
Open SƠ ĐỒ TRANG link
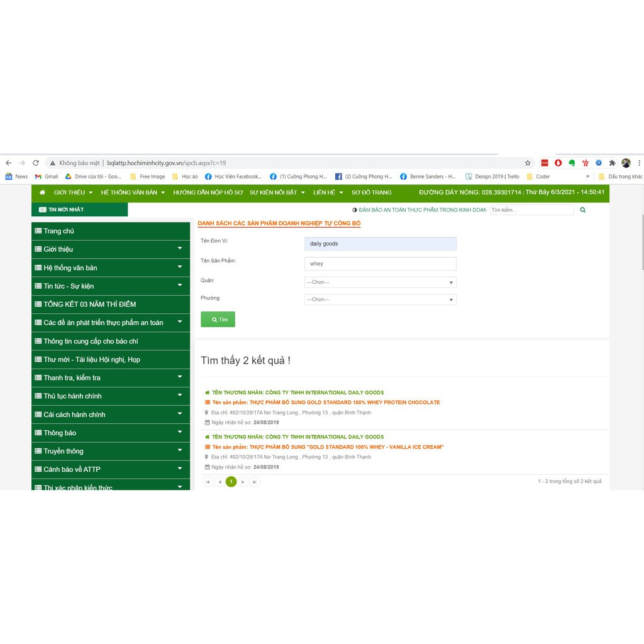click(x=371, y=192)
